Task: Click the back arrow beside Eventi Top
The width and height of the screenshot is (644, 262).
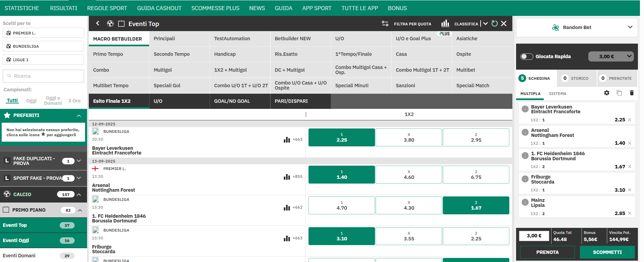Action: [98, 23]
